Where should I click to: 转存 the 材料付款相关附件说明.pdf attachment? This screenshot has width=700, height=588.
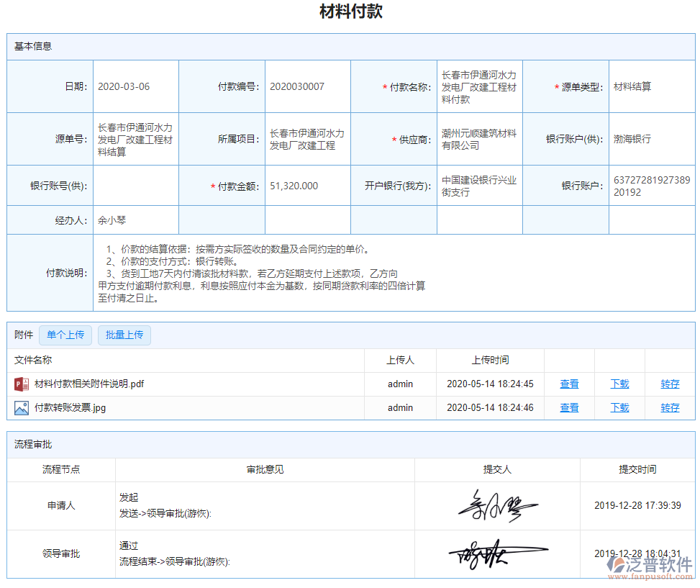[669, 384]
